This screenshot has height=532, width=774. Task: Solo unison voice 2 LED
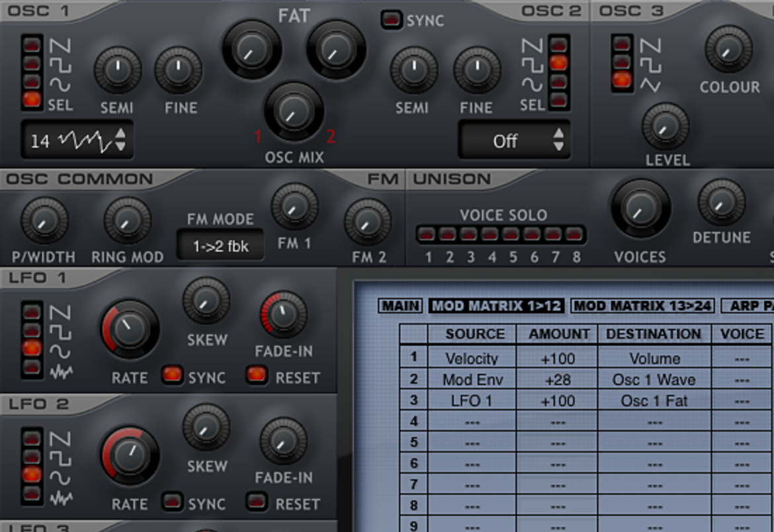pos(449,234)
